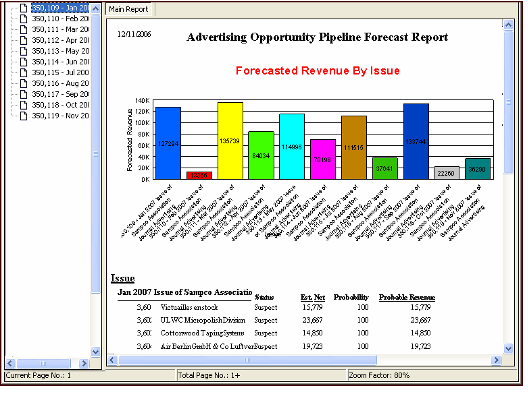The height and width of the screenshot is (396, 528).
Task: Click the Forecasted Revenue By Issue chart title
Action: (318, 71)
